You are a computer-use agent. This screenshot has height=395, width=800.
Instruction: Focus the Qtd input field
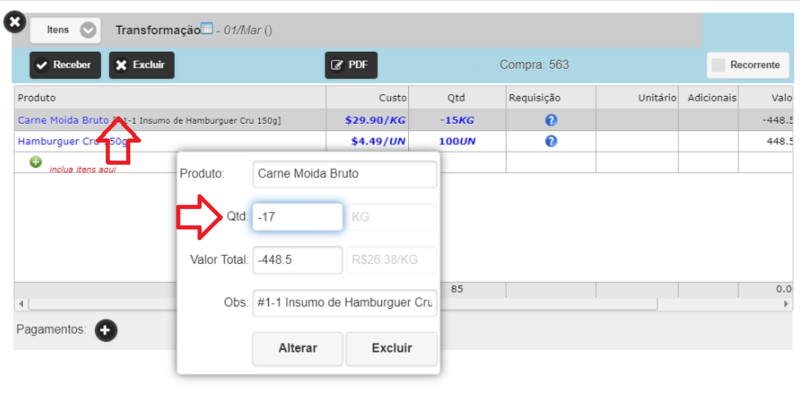click(297, 217)
